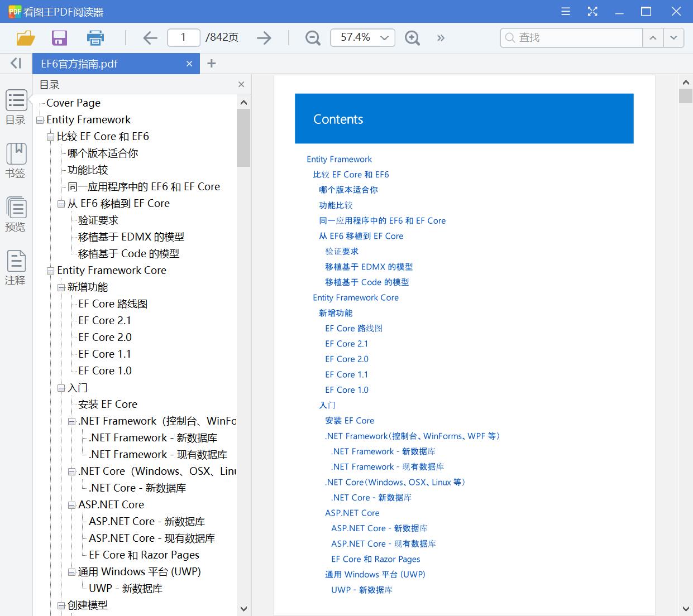
Task: Open 移植基于 Code 的模型 document link
Action: (x=367, y=282)
